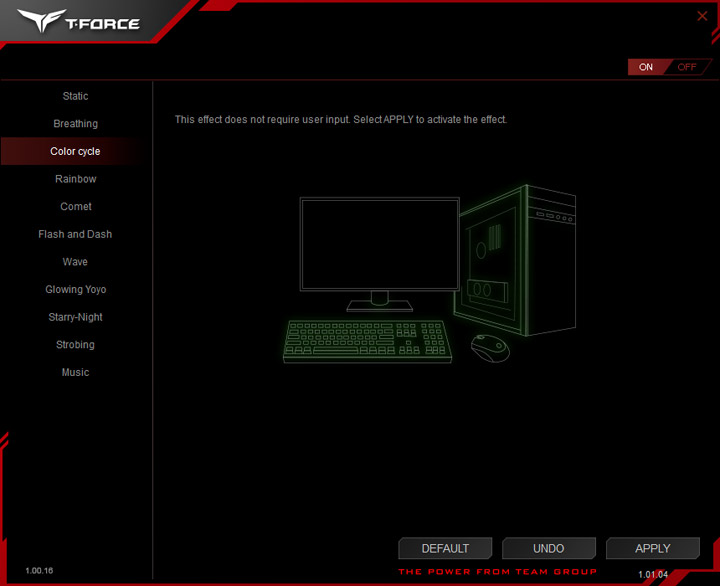
Task: Select the PC tower case illustration
Action: coord(515,260)
